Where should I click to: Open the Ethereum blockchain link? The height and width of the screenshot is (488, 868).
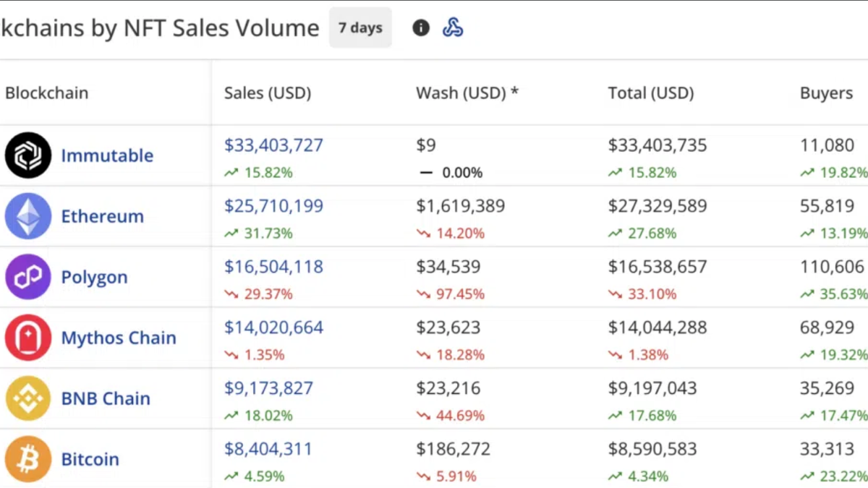(x=103, y=216)
